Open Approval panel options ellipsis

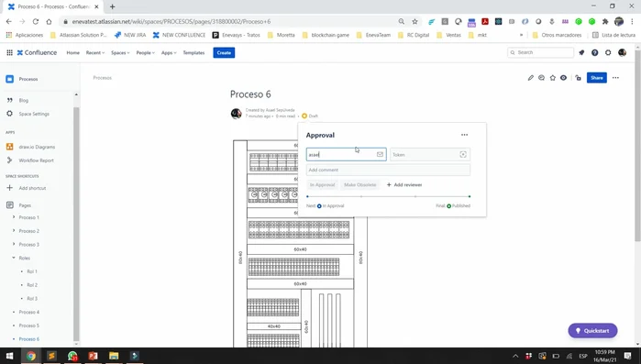[464, 135]
